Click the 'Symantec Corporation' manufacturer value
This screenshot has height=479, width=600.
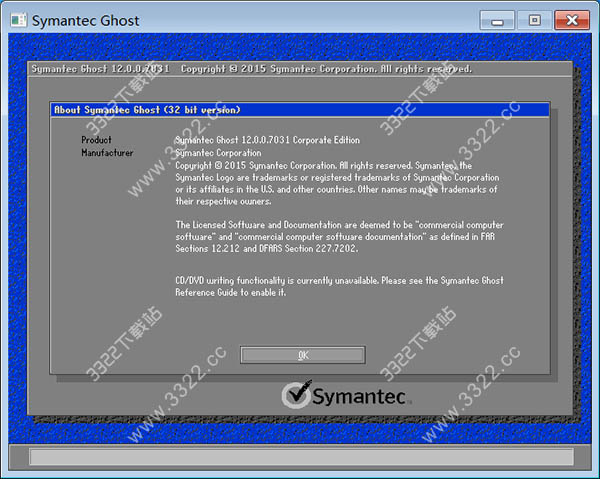tap(217, 153)
